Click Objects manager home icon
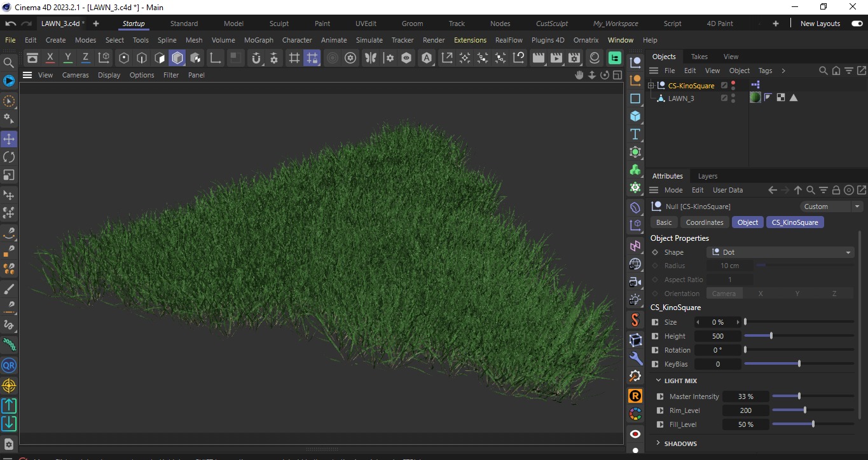 (x=836, y=71)
